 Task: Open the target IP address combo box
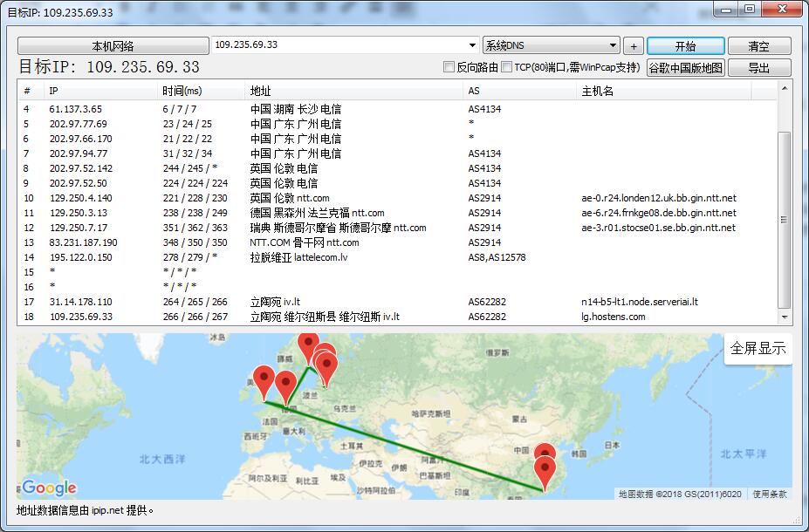[472, 44]
